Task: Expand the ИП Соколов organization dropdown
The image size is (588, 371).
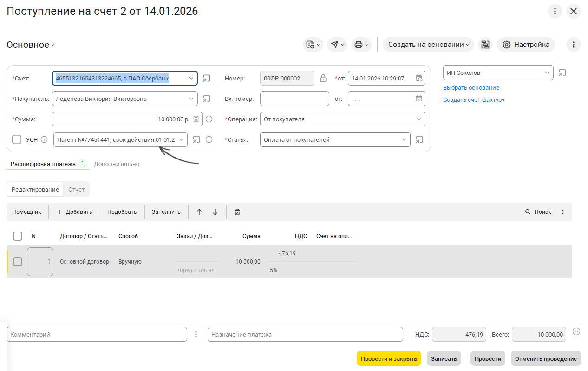Action: tap(547, 73)
